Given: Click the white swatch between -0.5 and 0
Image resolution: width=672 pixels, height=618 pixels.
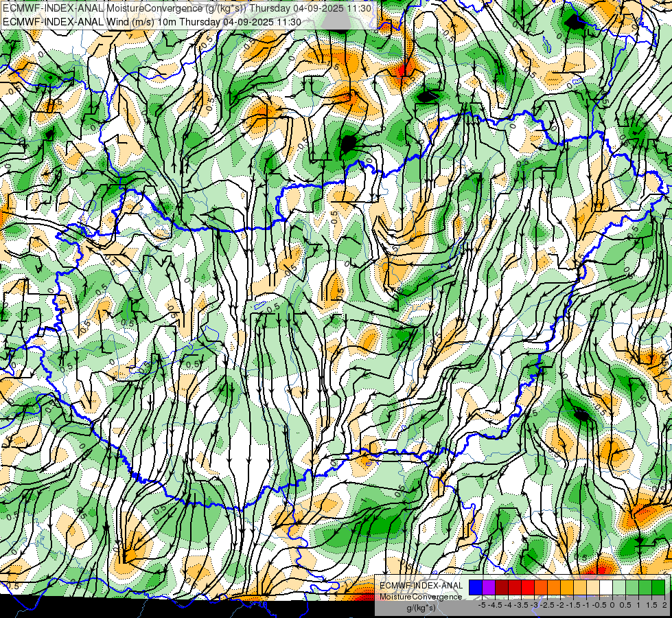Looking at the screenshot, I should (606, 588).
